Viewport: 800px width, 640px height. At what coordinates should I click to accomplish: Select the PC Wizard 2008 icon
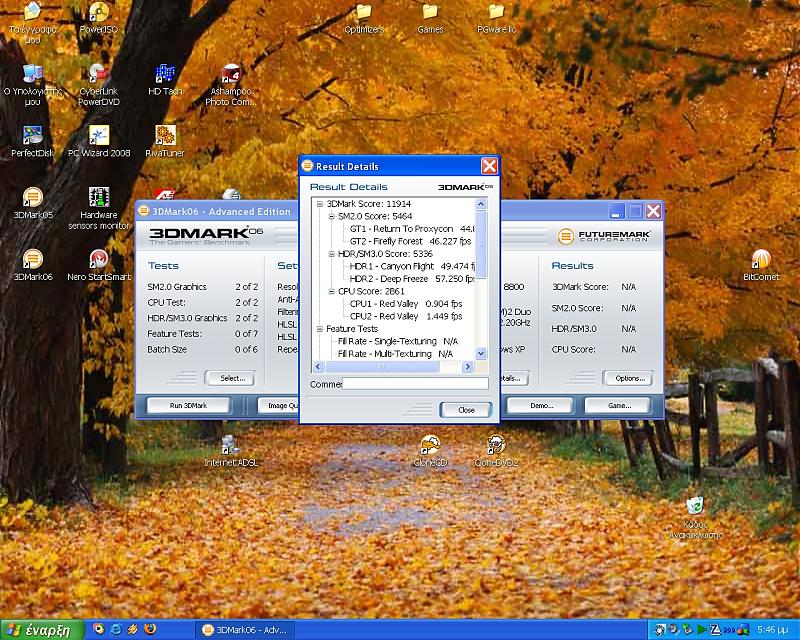pyautogui.click(x=98, y=141)
